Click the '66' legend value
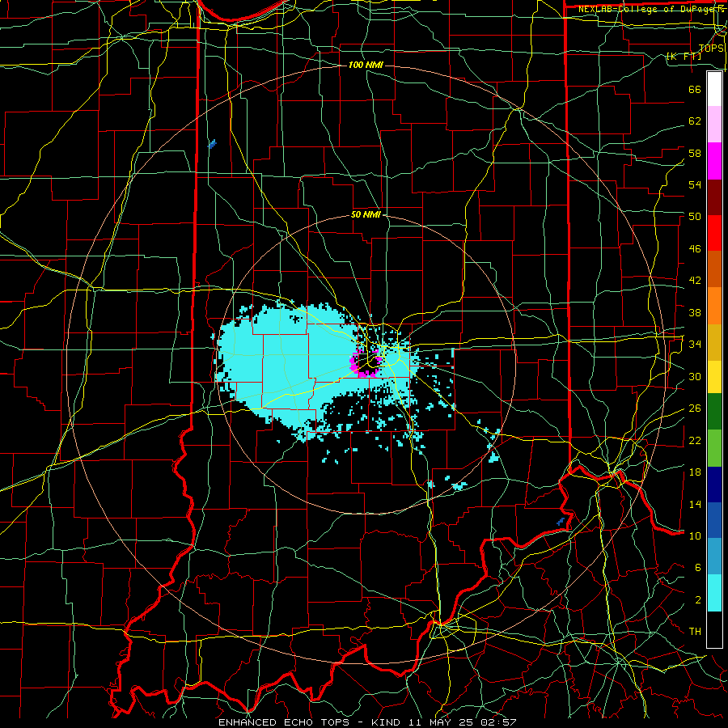This screenshot has height=728, width=728. pyautogui.click(x=695, y=89)
